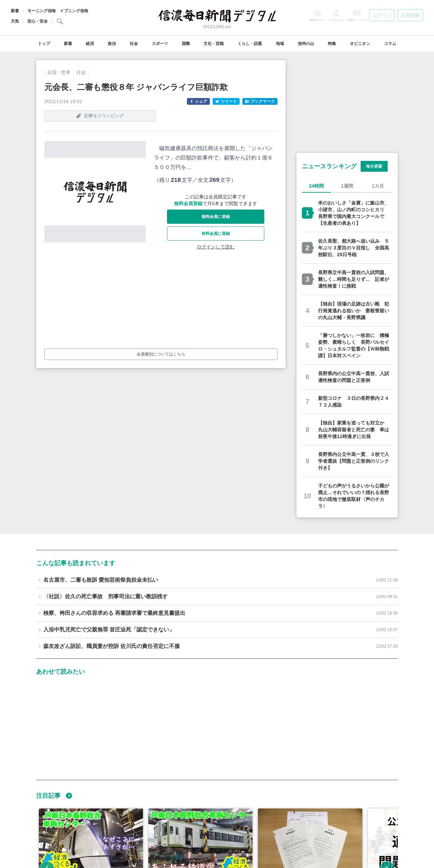
Task: Open 信州の山 section
Action: [306, 44]
